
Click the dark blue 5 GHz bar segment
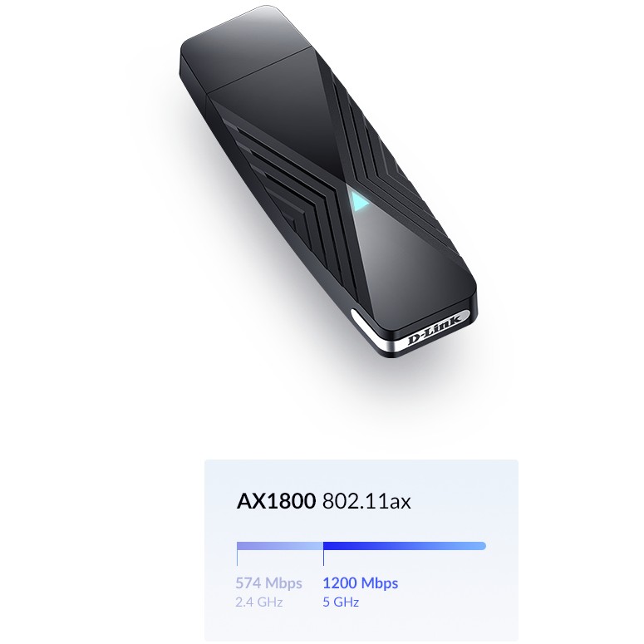405,546
